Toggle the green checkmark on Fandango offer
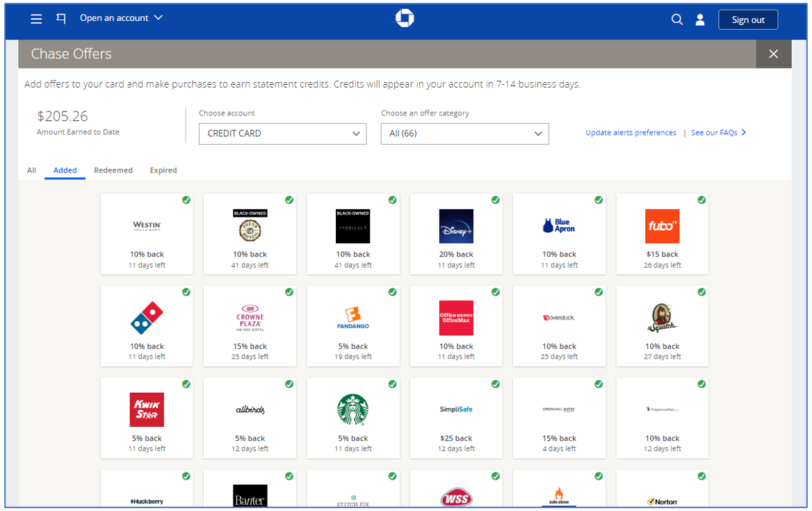The width and height of the screenshot is (812, 511). point(392,292)
